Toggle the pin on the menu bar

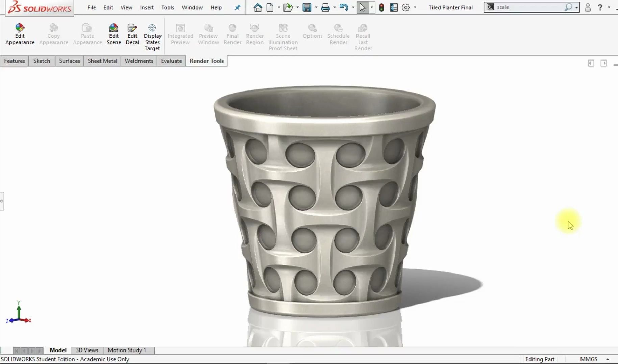pyautogui.click(x=237, y=7)
